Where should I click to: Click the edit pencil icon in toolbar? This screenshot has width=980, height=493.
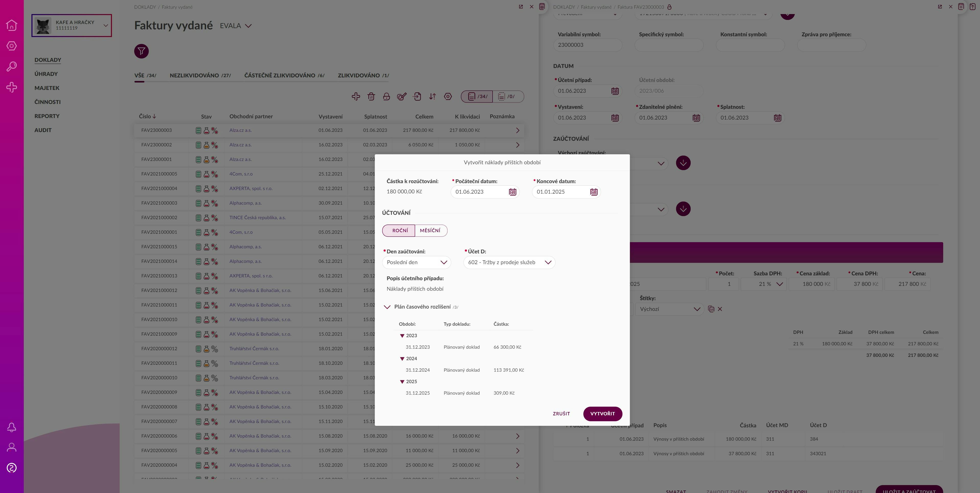tap(402, 97)
